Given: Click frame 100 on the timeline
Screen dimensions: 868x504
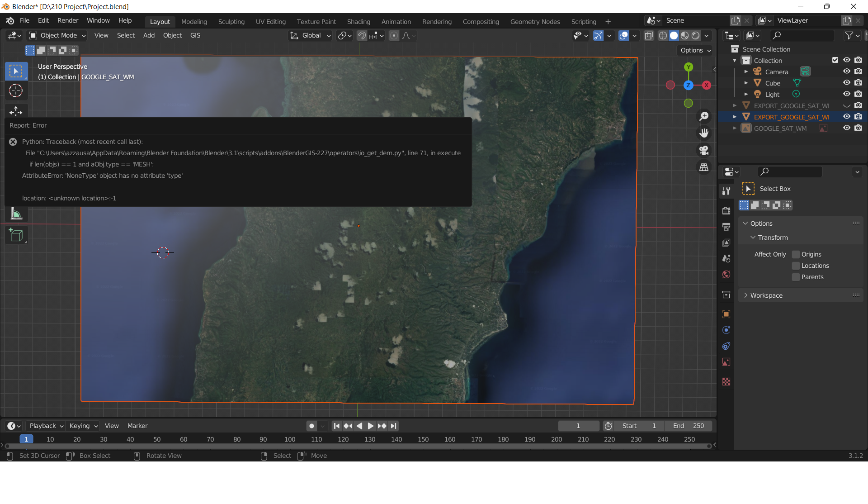Looking at the screenshot, I should point(290,439).
